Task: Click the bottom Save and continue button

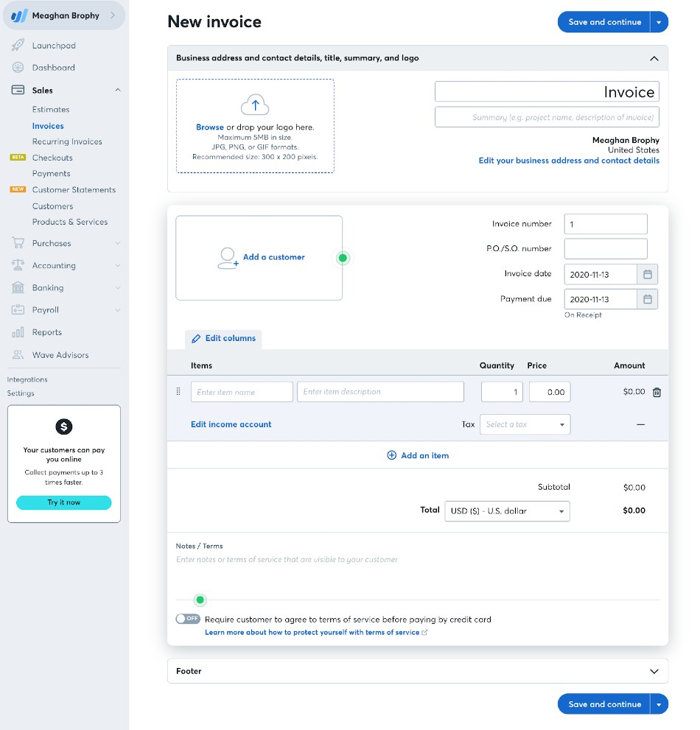Action: (x=604, y=704)
